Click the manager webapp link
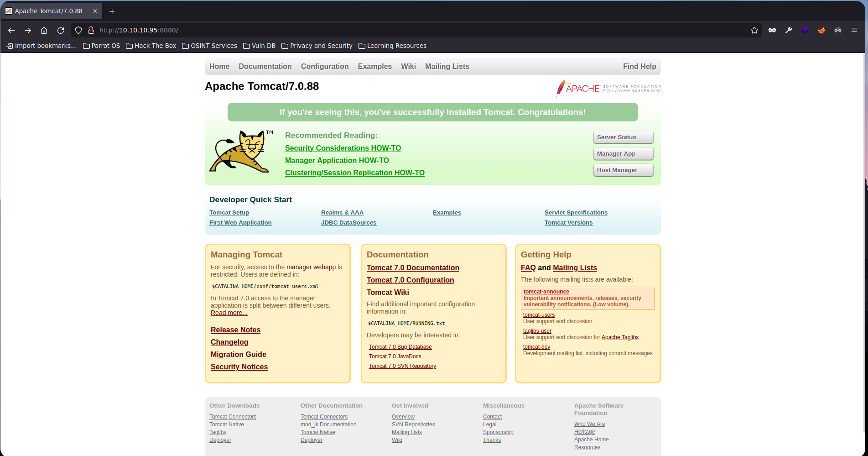868x456 pixels. [311, 267]
